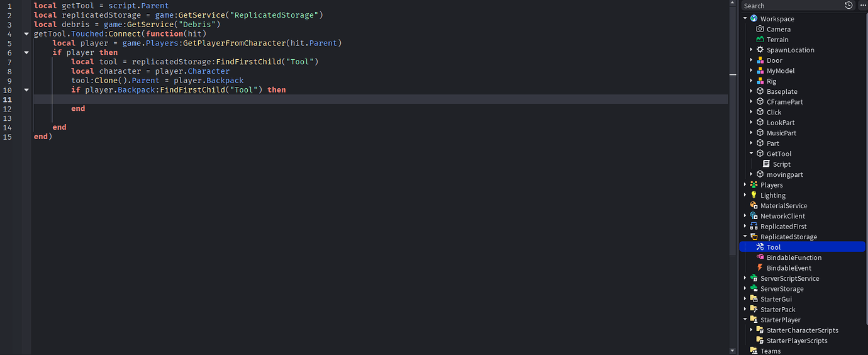Select the Camera icon in Explorer

click(x=760, y=29)
